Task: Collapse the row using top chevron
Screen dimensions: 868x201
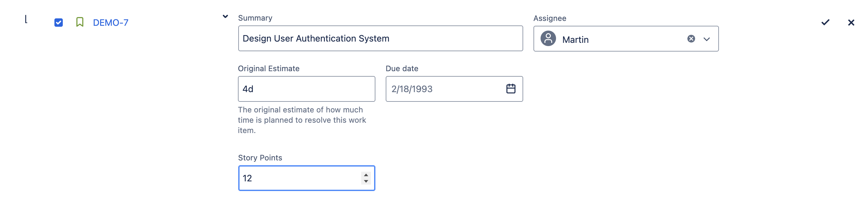Action: tap(225, 16)
